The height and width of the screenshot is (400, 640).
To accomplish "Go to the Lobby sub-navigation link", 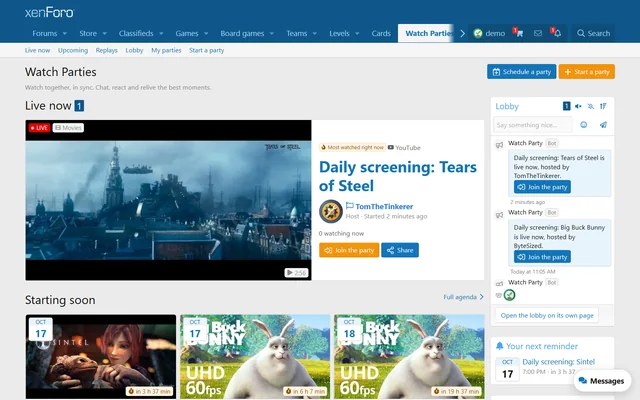I will click(x=134, y=50).
